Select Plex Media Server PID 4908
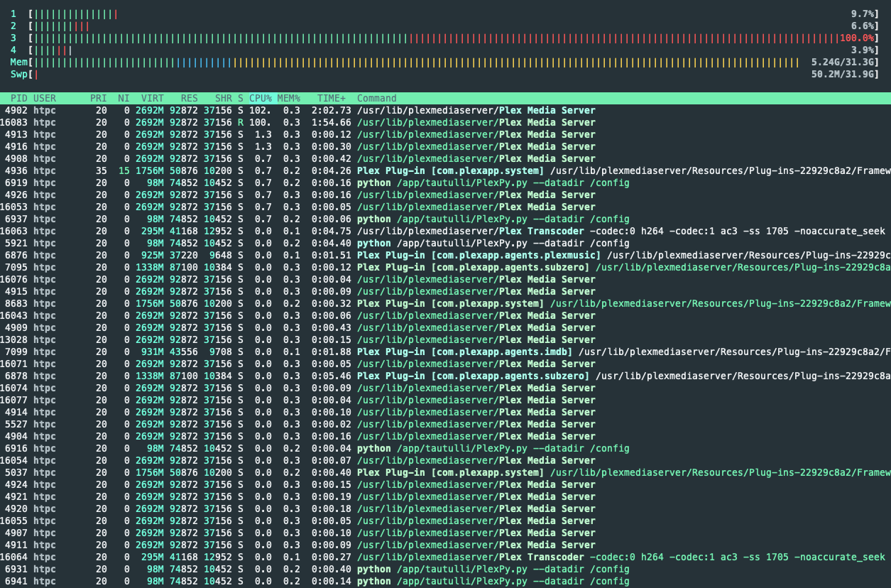The width and height of the screenshot is (891, 588). [445, 158]
